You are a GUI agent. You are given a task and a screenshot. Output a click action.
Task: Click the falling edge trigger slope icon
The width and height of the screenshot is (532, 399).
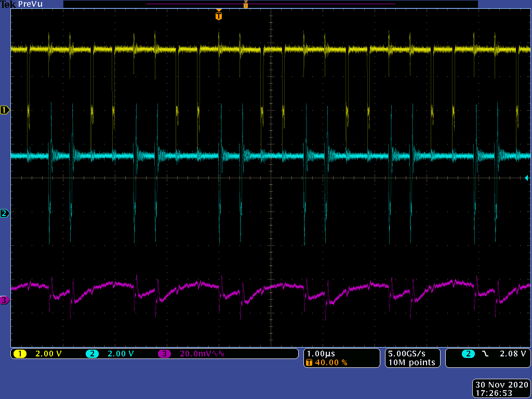pyautogui.click(x=486, y=354)
